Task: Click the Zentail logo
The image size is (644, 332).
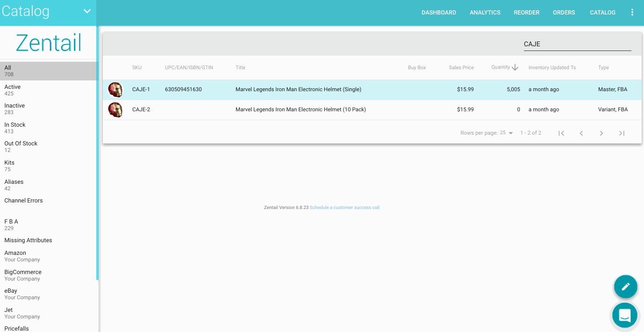Action: pyautogui.click(x=49, y=43)
